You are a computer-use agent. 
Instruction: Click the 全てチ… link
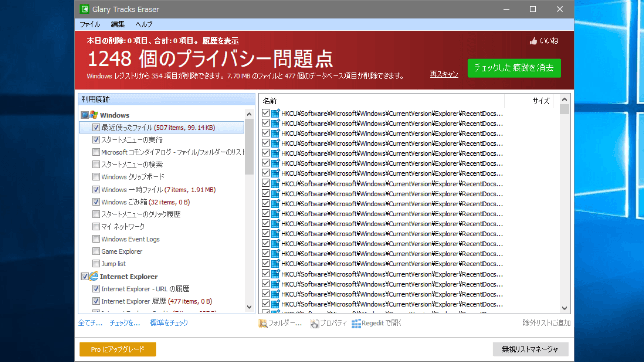(x=91, y=323)
